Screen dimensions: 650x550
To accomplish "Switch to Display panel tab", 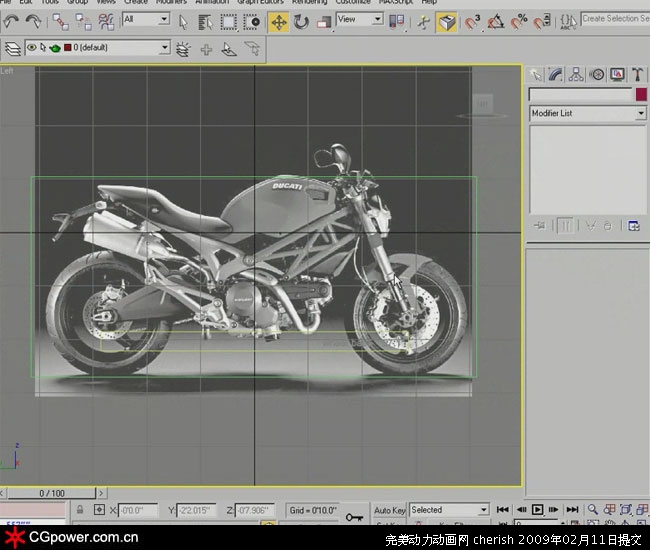I will pyautogui.click(x=617, y=75).
